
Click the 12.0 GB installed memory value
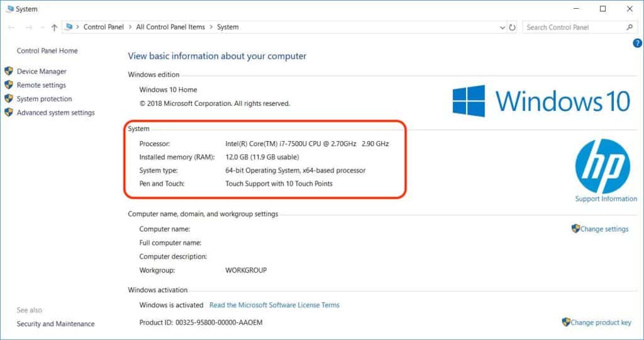click(262, 157)
